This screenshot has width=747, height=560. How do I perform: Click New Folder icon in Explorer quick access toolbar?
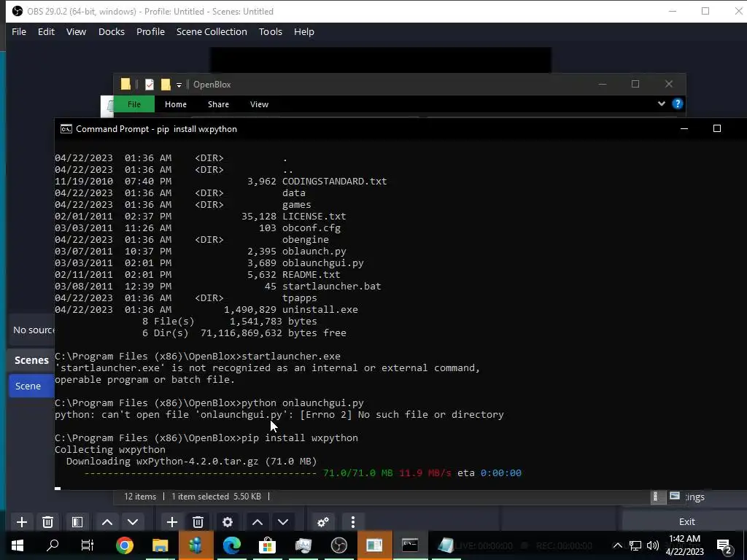click(x=166, y=85)
